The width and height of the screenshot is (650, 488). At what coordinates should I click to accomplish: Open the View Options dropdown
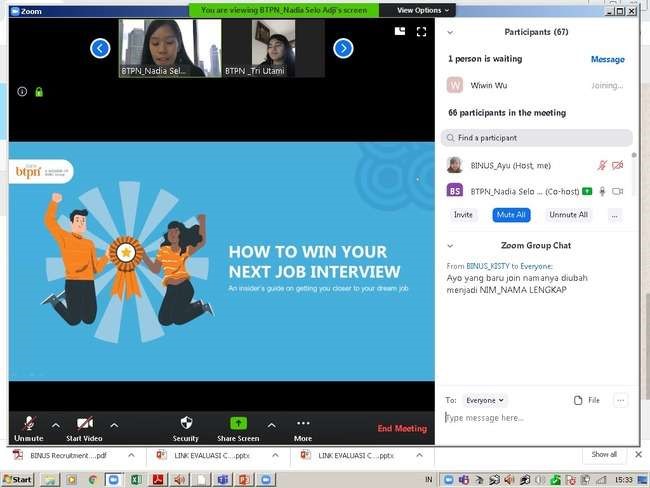click(423, 10)
